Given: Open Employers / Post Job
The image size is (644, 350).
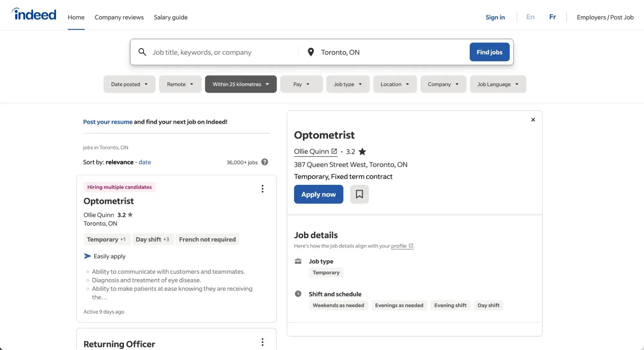Looking at the screenshot, I should tap(605, 17).
